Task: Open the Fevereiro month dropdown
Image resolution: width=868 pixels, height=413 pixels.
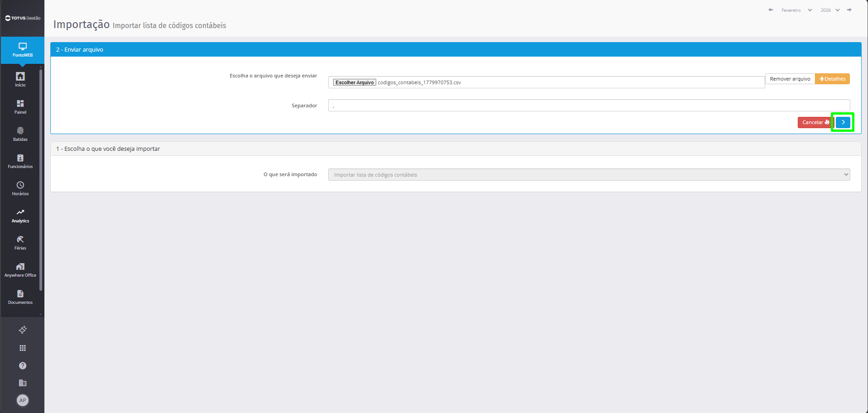Action: [796, 10]
